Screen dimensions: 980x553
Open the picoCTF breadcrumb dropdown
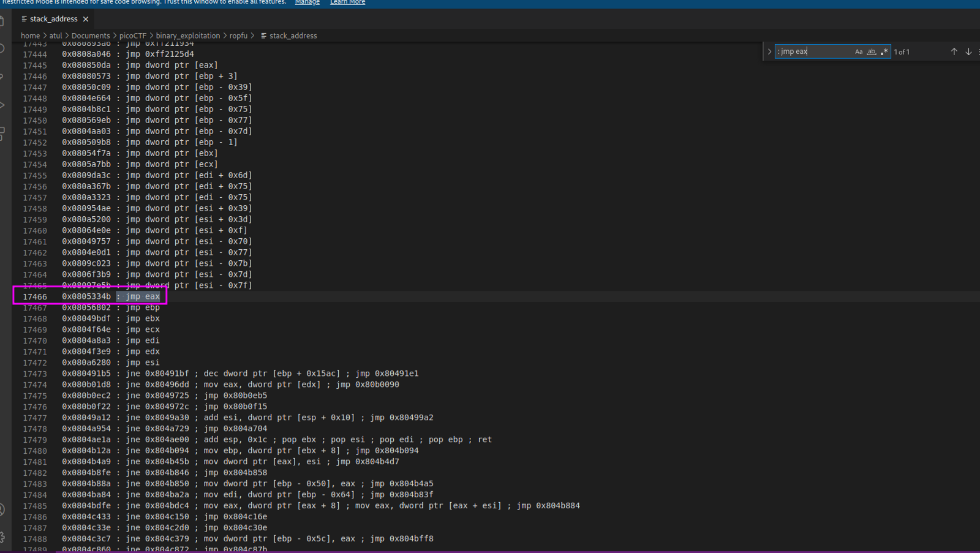(132, 36)
